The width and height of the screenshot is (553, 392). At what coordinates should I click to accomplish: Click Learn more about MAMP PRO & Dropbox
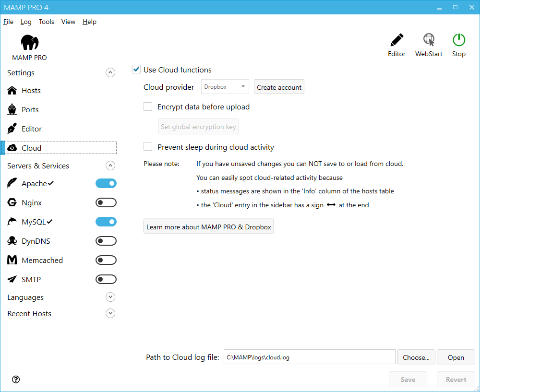pyautogui.click(x=209, y=226)
